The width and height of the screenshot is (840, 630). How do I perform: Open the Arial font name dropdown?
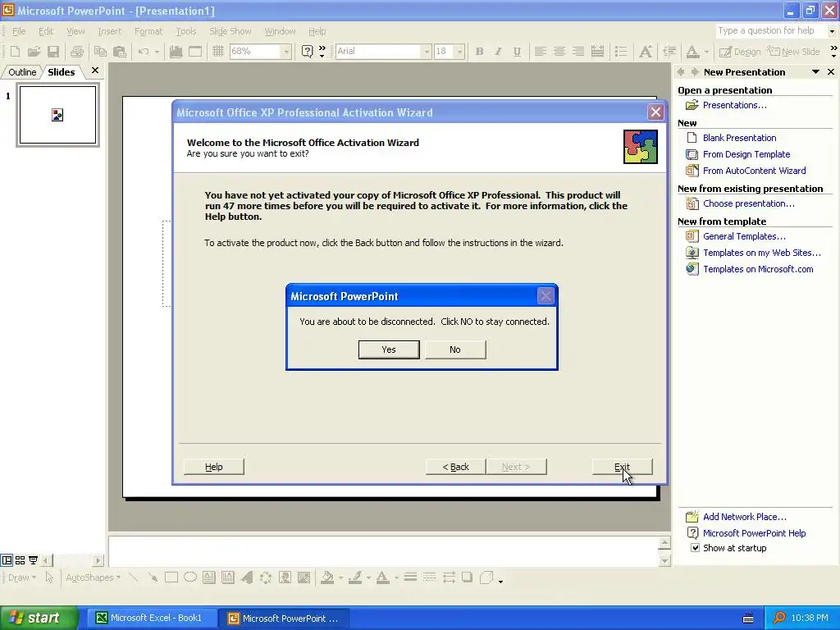pyautogui.click(x=427, y=52)
